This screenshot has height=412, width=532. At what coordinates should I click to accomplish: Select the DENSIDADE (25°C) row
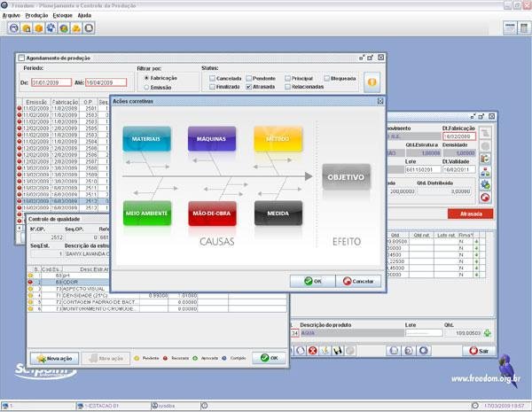tap(157, 295)
